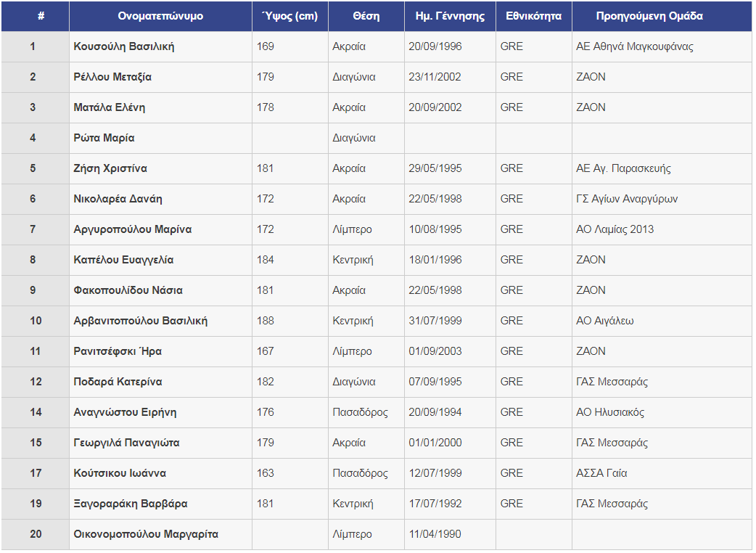
Task: Click birth date 07/09/1995
Action: coord(435,382)
